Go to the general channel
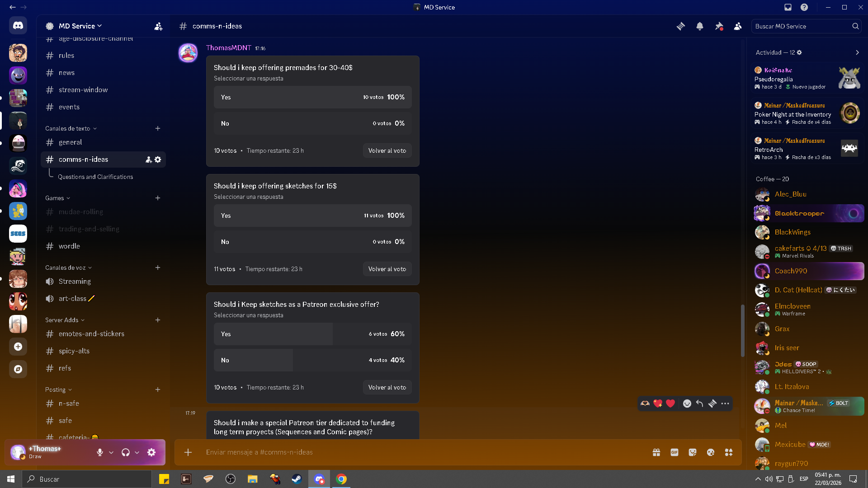Screen dimensions: 868x488 point(104,142)
